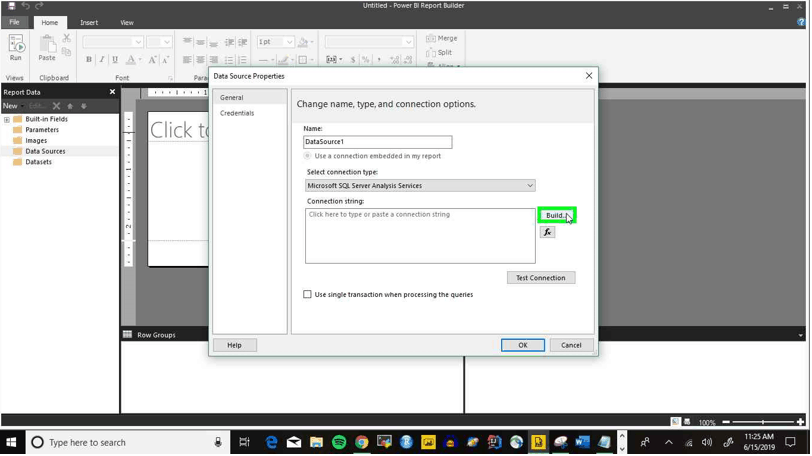Click into the data source Name field
The height and width of the screenshot is (456, 812).
[x=378, y=142]
